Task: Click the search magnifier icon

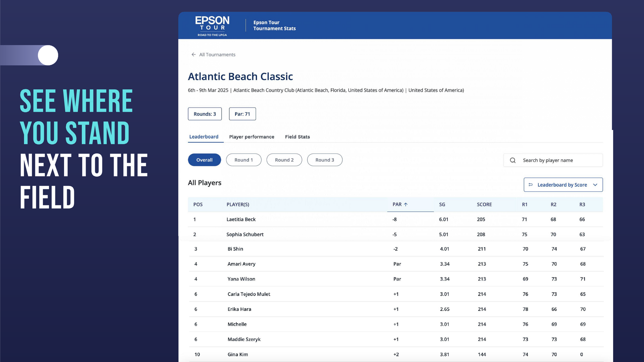Action: (x=513, y=160)
